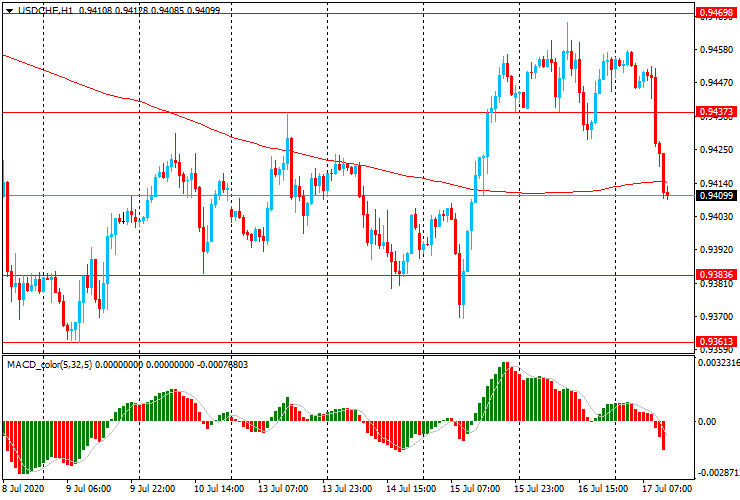Click the 0.94099 current price label
The height and width of the screenshot is (500, 740).
point(714,196)
